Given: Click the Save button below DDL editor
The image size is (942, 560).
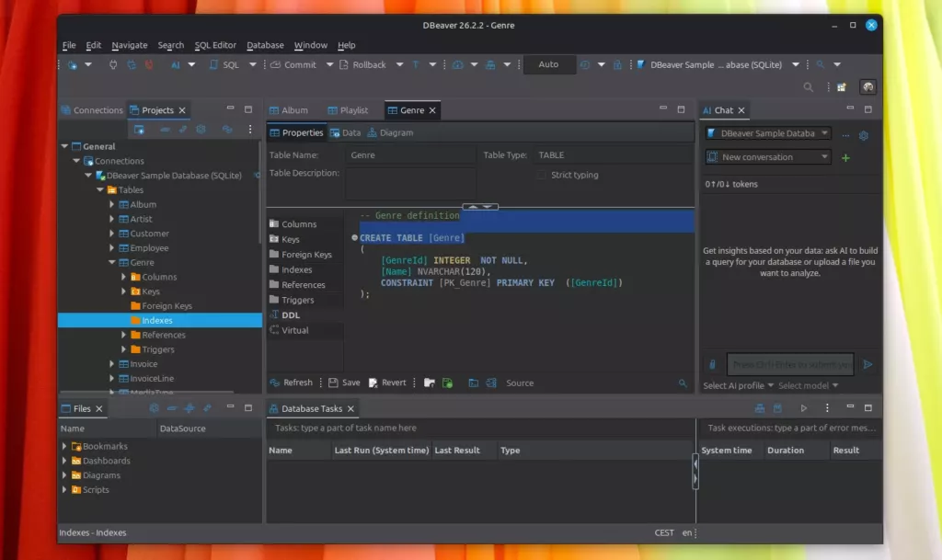Looking at the screenshot, I should pos(344,383).
